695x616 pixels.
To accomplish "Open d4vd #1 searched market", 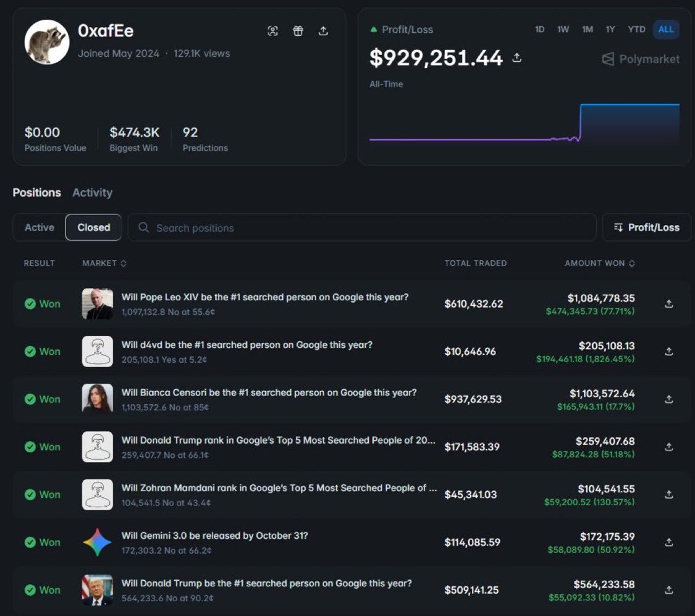I will pyautogui.click(x=247, y=345).
